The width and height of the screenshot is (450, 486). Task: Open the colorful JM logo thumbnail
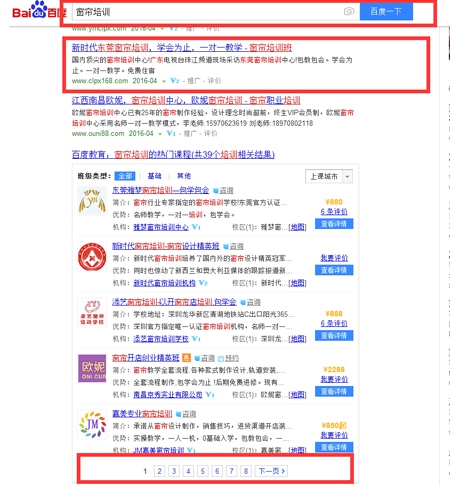[92, 424]
